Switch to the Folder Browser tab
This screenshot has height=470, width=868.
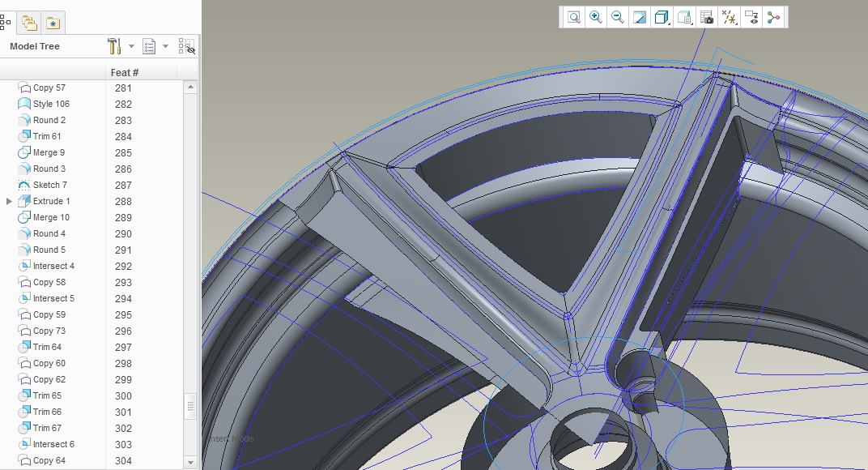29,23
